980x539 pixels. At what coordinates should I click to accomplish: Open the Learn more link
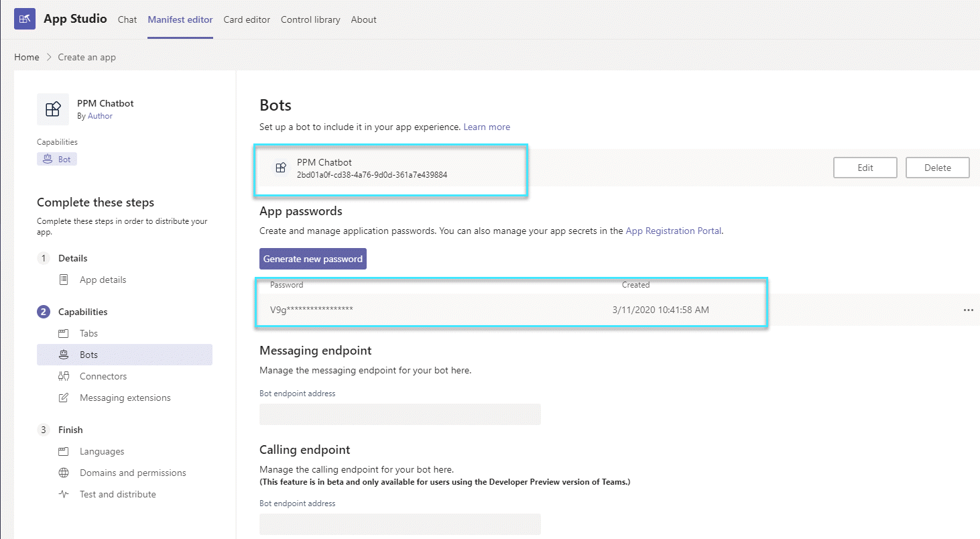(487, 127)
